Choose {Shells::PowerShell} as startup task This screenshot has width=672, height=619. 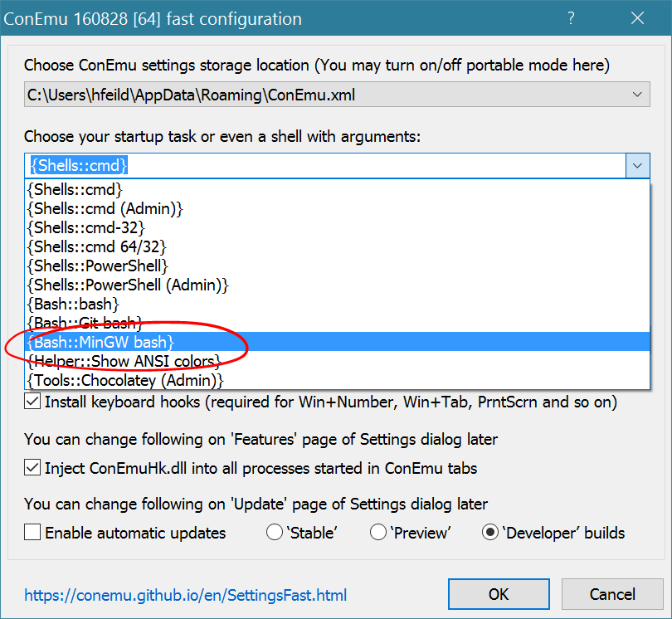(98, 266)
